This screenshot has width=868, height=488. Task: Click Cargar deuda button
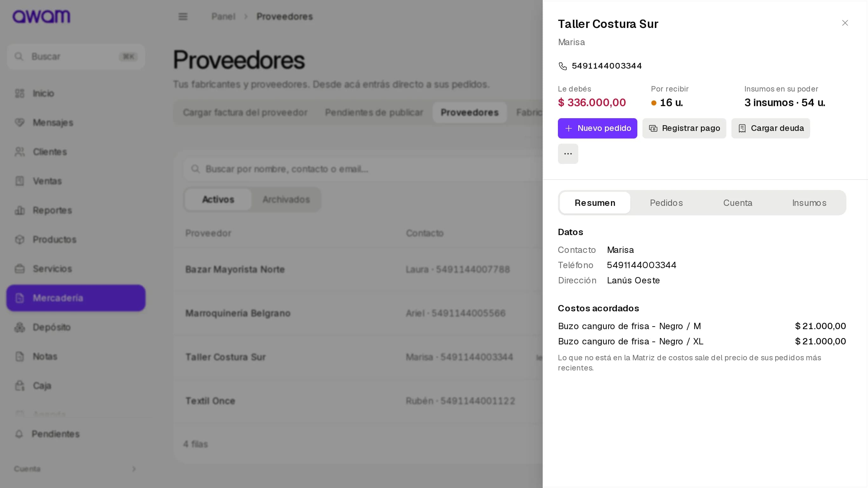tap(770, 128)
